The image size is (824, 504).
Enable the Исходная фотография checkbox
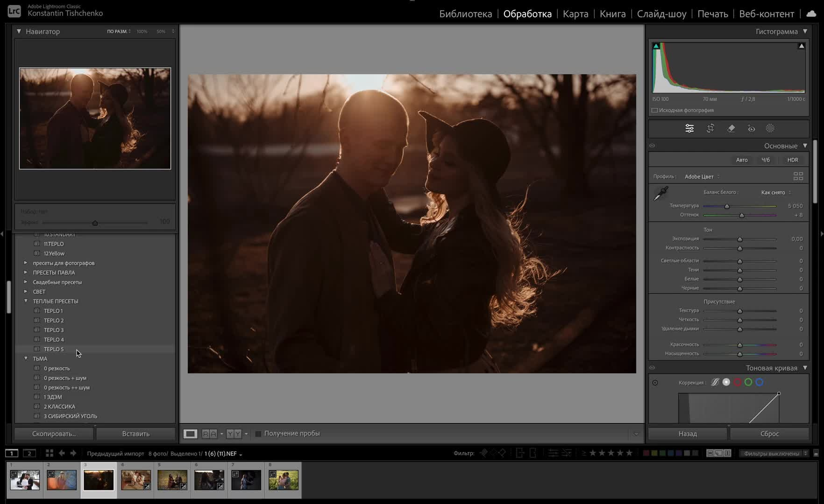[655, 111]
